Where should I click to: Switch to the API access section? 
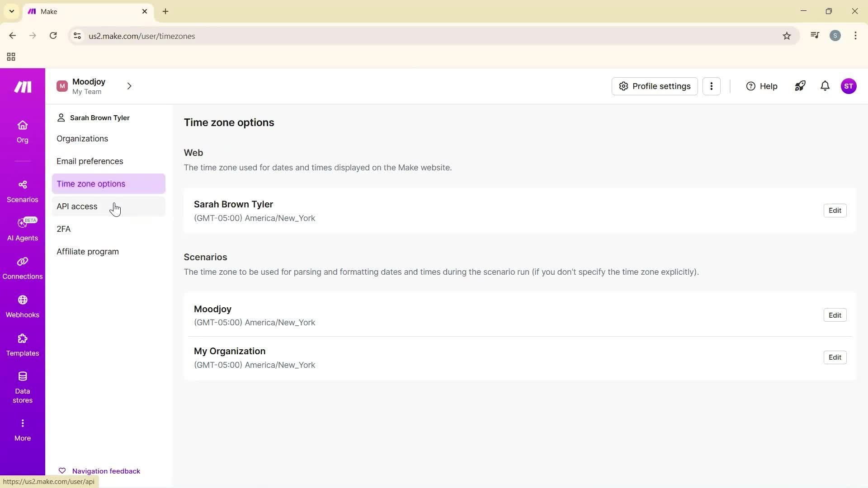pos(77,206)
